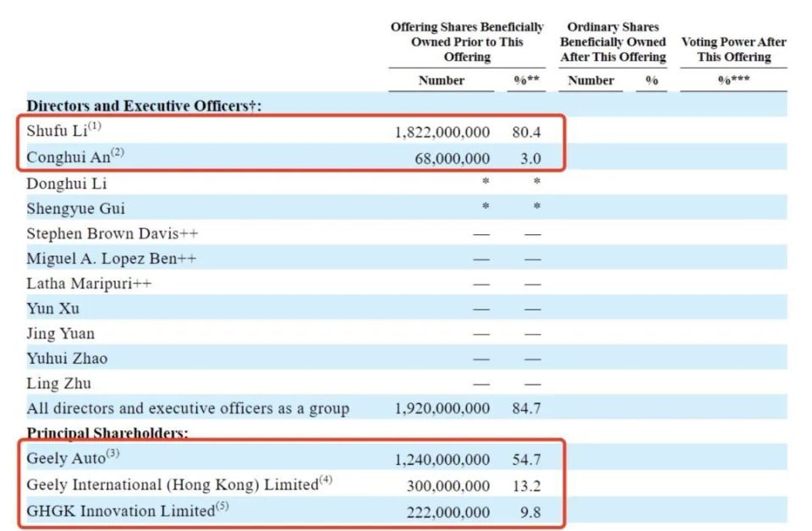Click the "%***" voting power subheader
Image resolution: width=812 pixels, height=531 pixels.
click(733, 80)
